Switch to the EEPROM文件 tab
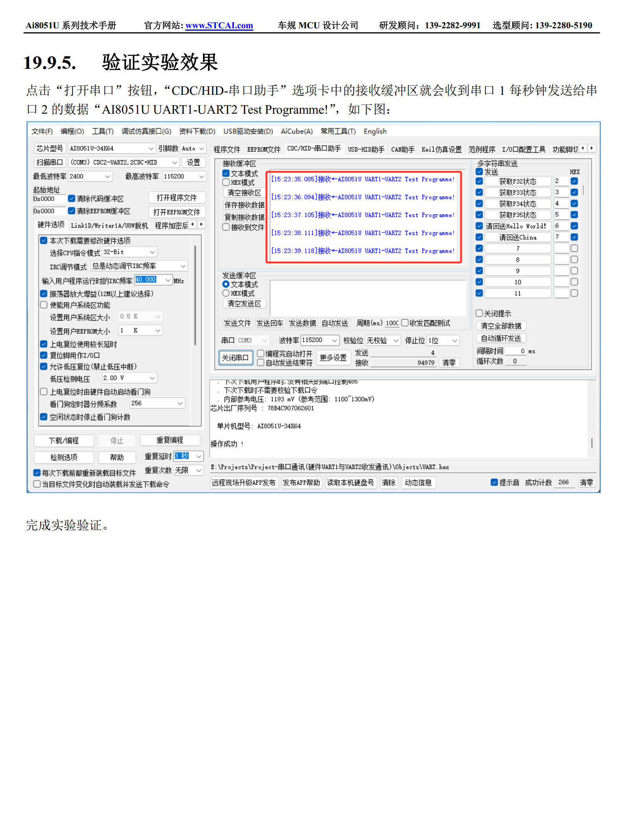Image resolution: width=618 pixels, height=840 pixels. point(264,150)
